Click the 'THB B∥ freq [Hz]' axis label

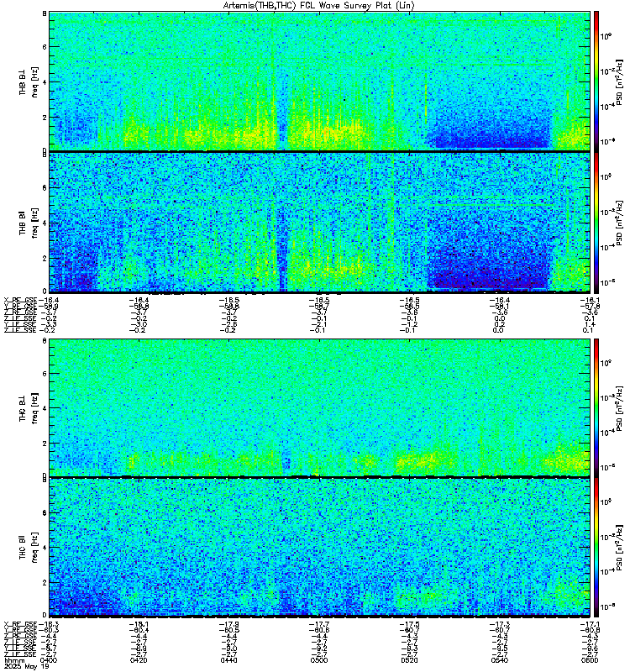[x=29, y=223]
